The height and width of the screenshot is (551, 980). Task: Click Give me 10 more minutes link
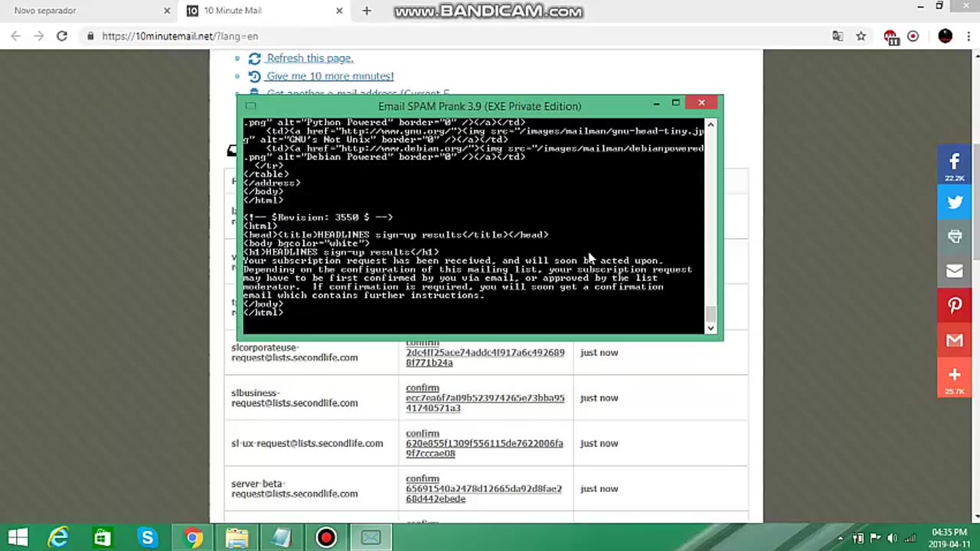tap(330, 76)
